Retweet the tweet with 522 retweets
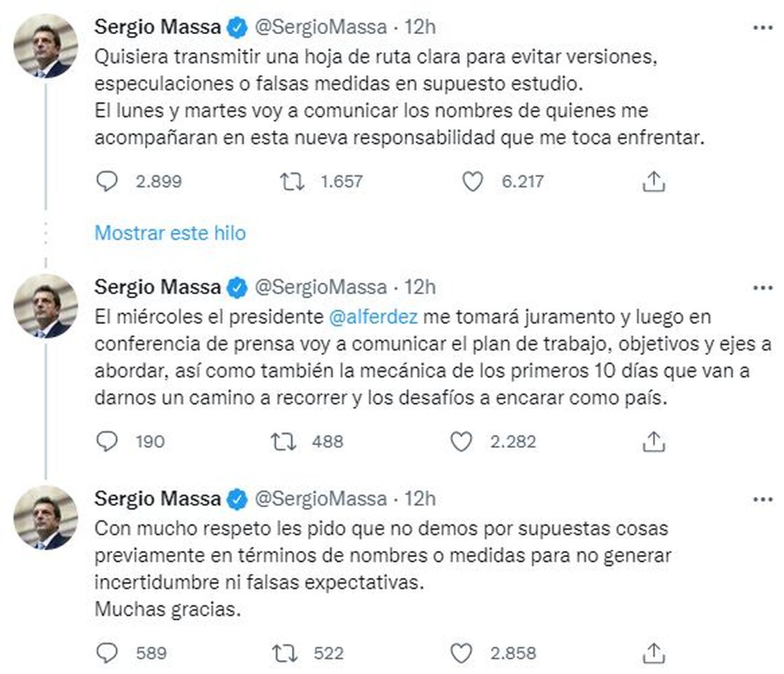The height and width of the screenshot is (674, 784). coord(284,652)
